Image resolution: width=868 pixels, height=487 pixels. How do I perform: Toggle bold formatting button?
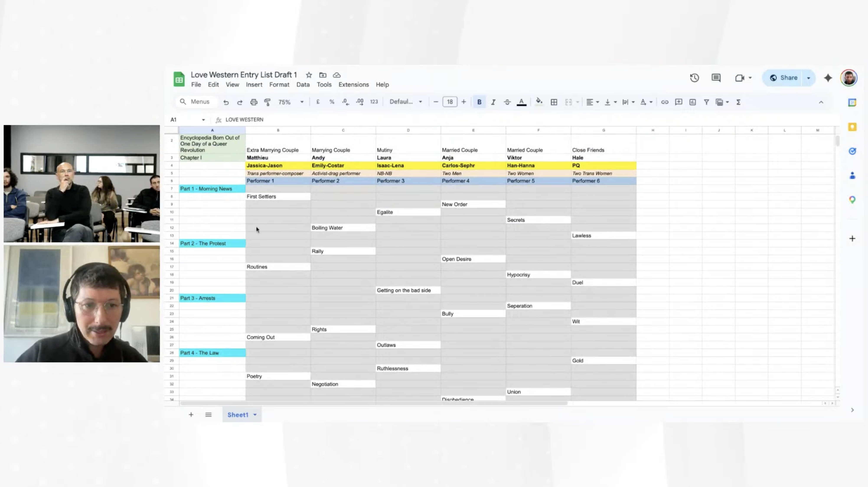point(479,102)
